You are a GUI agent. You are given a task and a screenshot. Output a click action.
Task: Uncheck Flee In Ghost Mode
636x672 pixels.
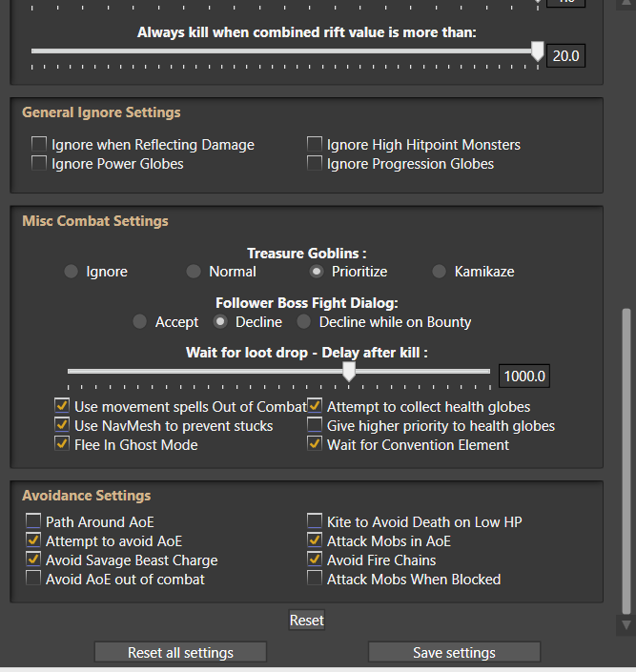[62, 444]
